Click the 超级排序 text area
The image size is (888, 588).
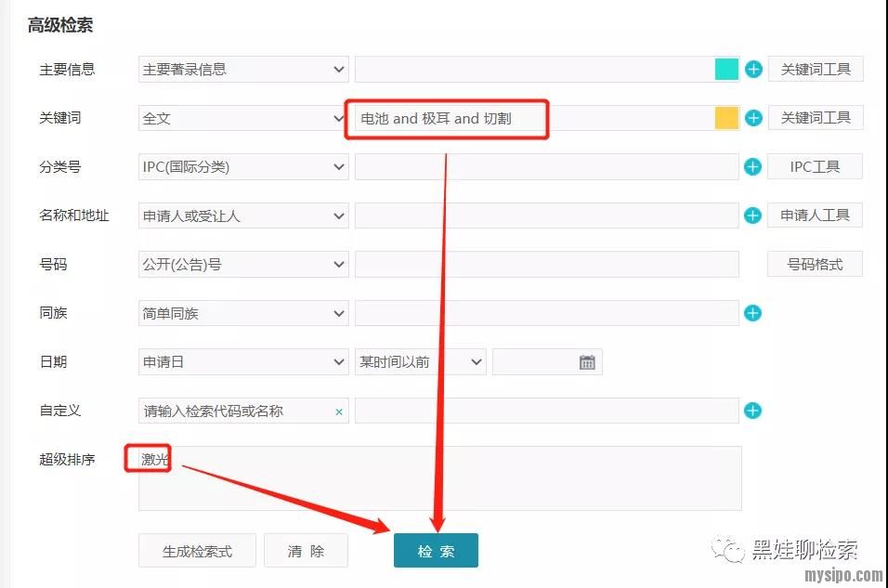point(439,478)
